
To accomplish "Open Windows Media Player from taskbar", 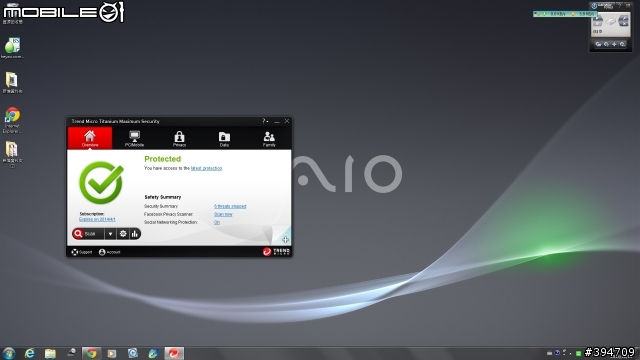I will (112, 353).
